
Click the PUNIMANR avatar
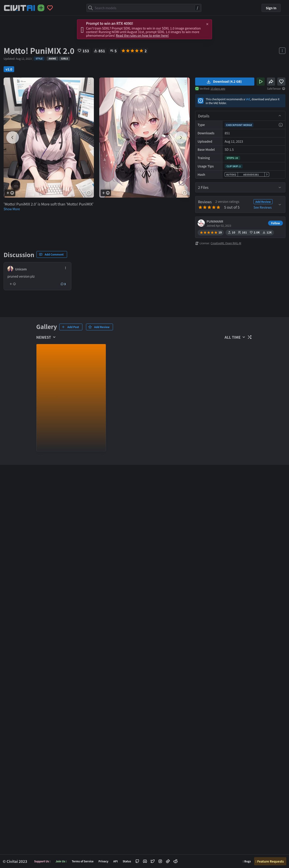(201, 223)
